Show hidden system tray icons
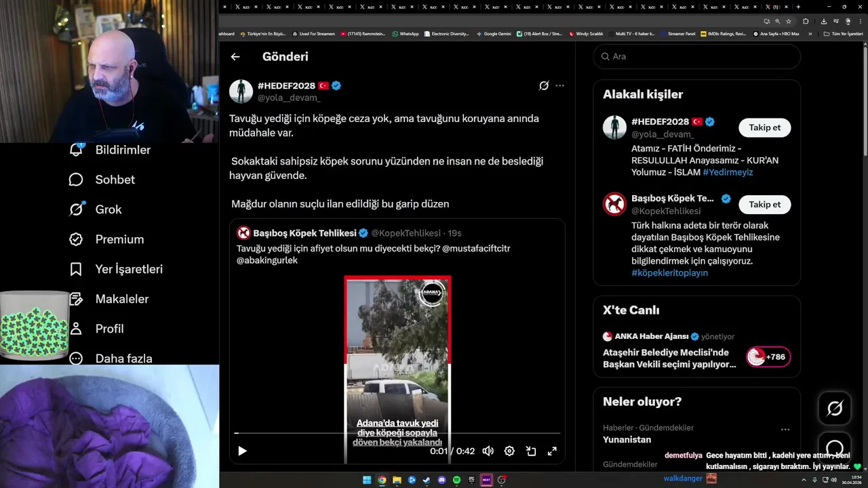868x488 pixels. click(804, 480)
